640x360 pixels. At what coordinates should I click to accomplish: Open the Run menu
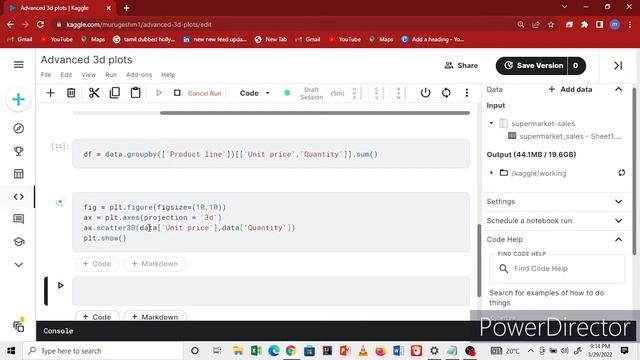tap(111, 75)
